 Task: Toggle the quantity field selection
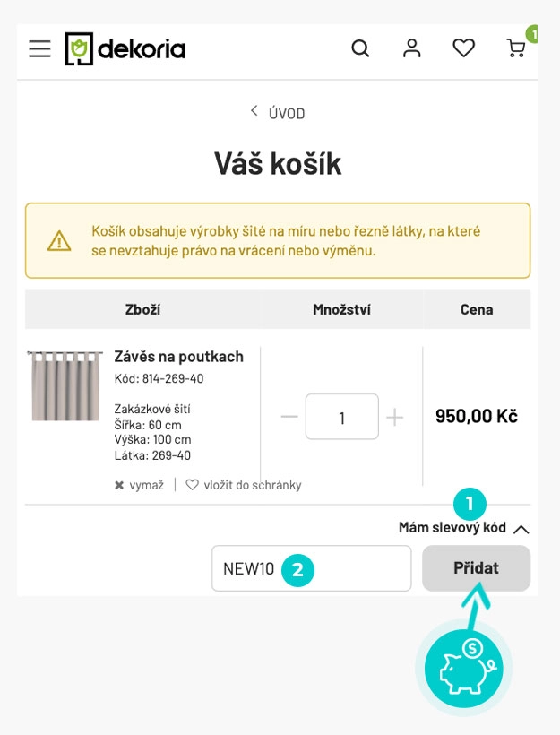coord(341,416)
